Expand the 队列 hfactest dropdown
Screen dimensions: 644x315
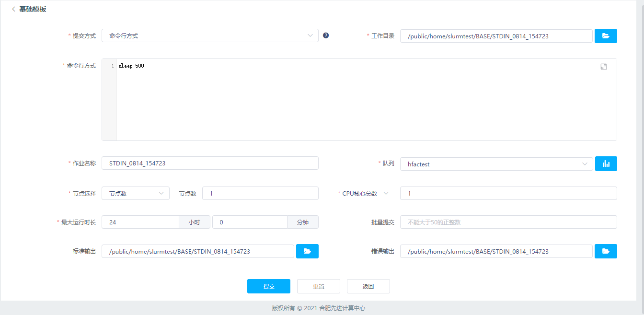496,164
